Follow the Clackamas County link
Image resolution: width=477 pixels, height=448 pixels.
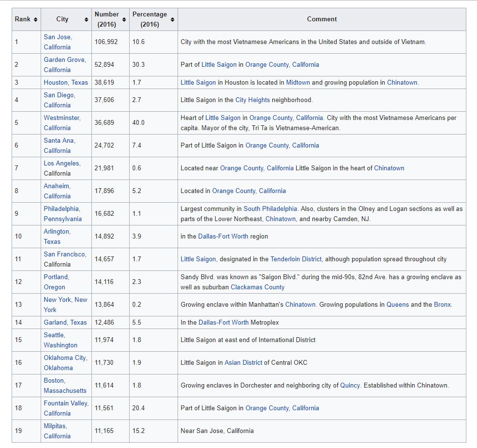pos(257,287)
